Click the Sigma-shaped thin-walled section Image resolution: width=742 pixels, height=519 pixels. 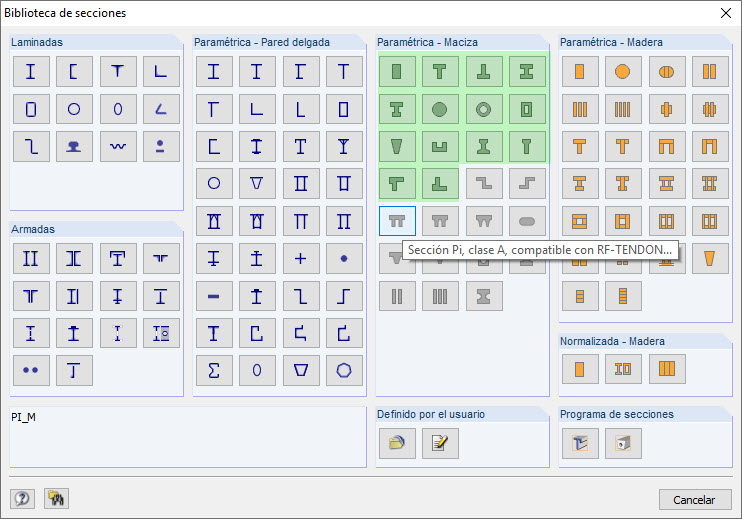point(214,370)
